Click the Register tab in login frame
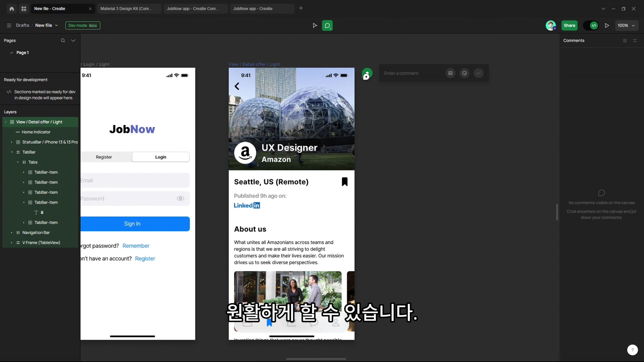Viewport: 644px width, 362px height. click(x=104, y=157)
